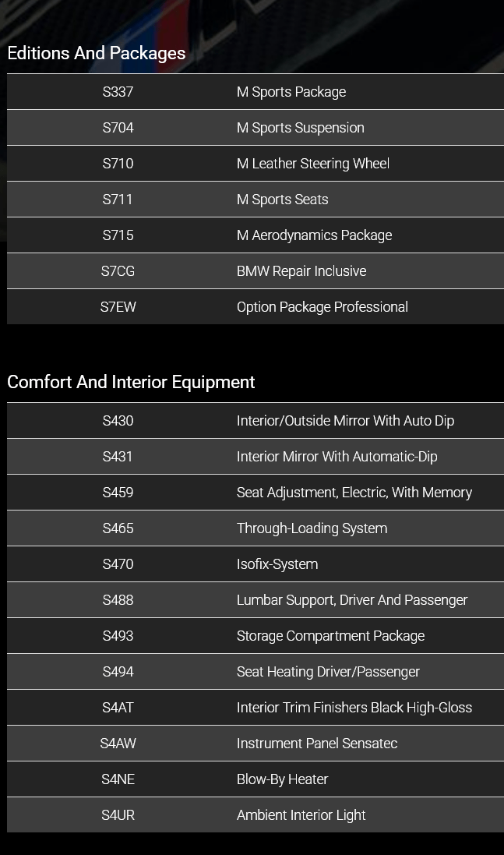
Task: Select the S430 option code
Action: point(118,421)
